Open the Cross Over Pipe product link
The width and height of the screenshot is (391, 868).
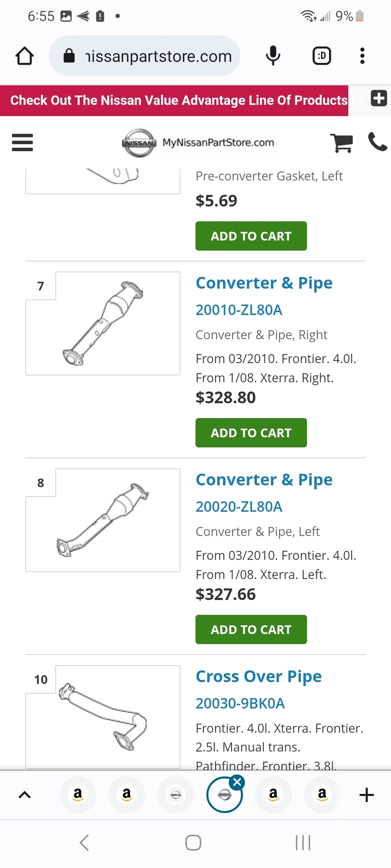pyautogui.click(x=258, y=676)
